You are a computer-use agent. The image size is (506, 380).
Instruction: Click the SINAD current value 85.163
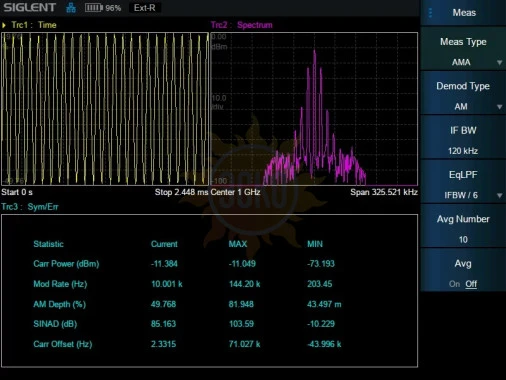click(163, 324)
